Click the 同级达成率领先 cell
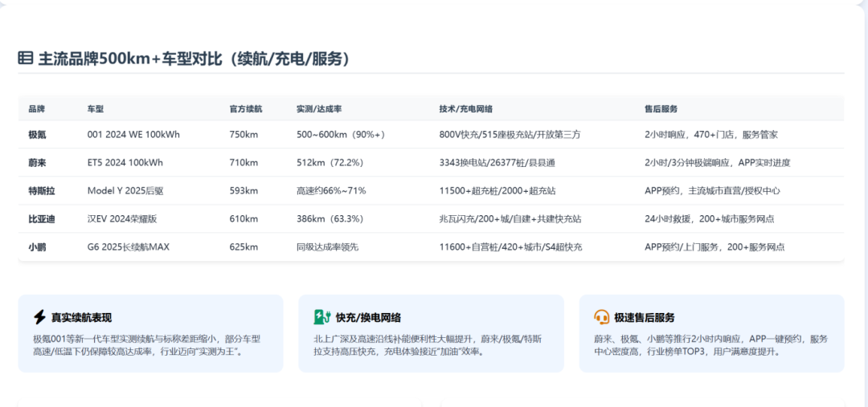 pos(328,247)
